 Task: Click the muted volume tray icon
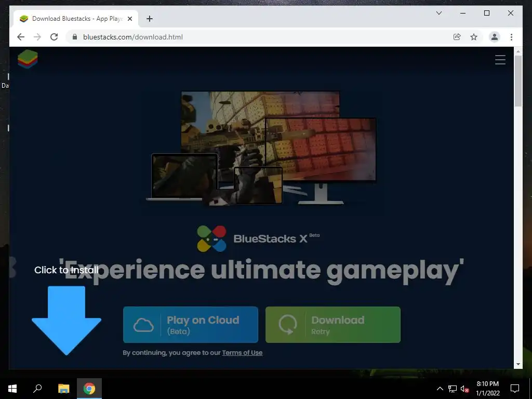click(464, 389)
